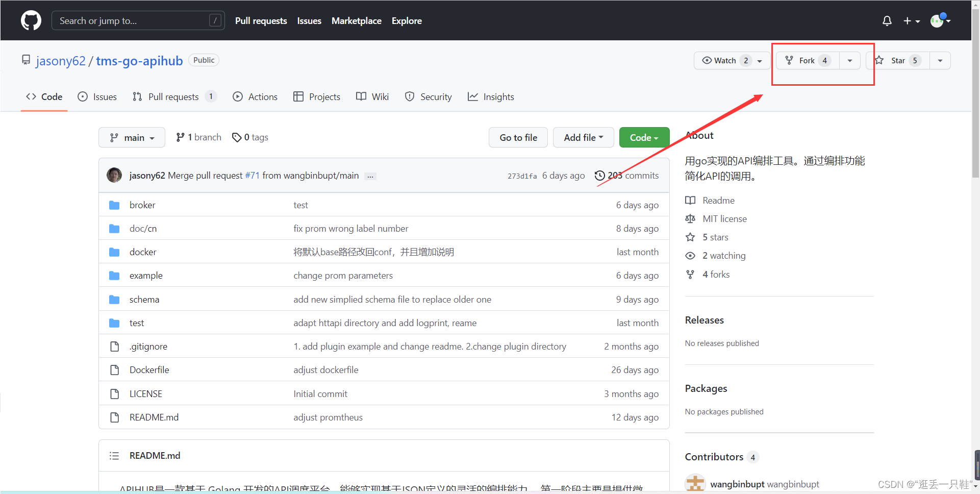980x494 pixels.
Task: Expand the Star lists dropdown arrow
Action: 940,60
